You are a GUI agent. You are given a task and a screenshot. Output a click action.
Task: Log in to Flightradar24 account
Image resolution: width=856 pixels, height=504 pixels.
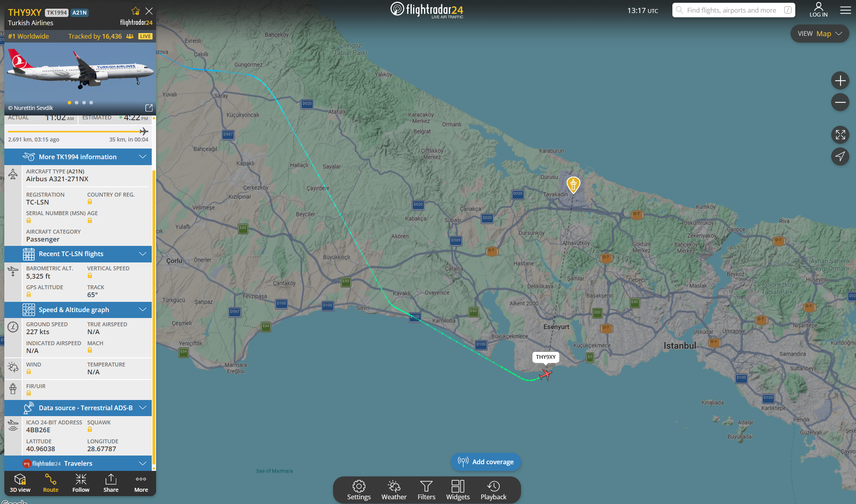click(819, 10)
